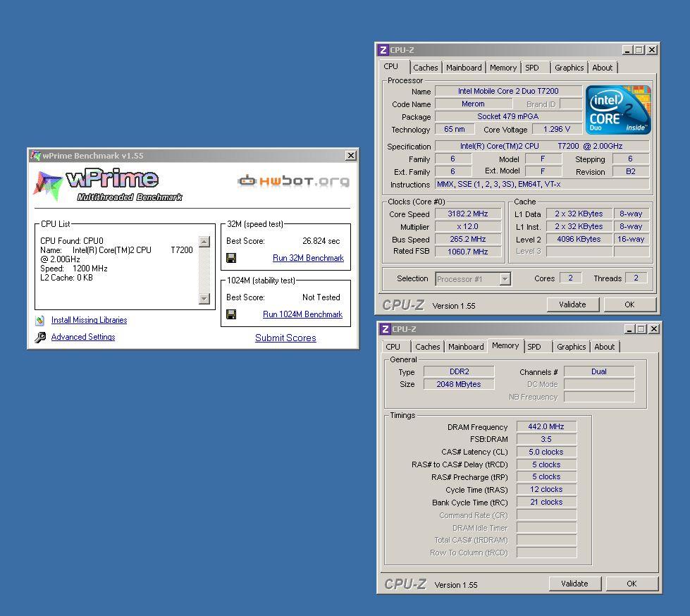
Task: Click the Technology value 65 nm
Action: pos(455,130)
